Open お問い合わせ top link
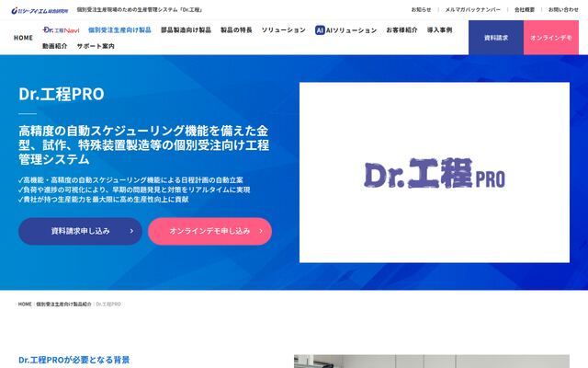The height and width of the screenshot is (368, 588). click(563, 10)
